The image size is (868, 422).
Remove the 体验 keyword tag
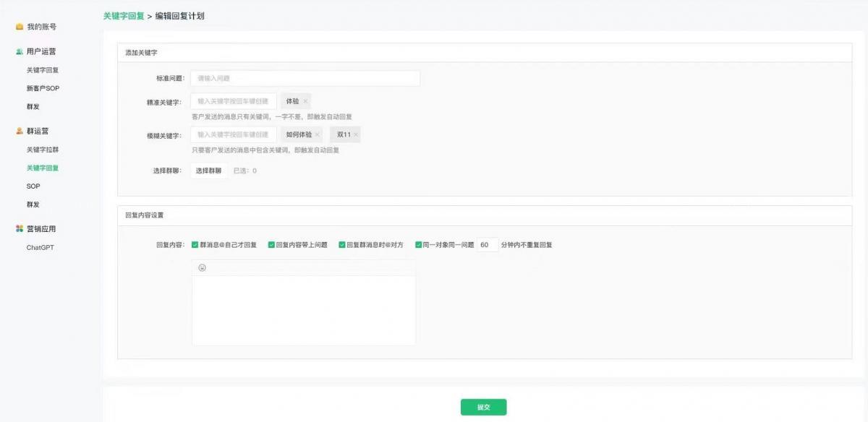click(305, 101)
